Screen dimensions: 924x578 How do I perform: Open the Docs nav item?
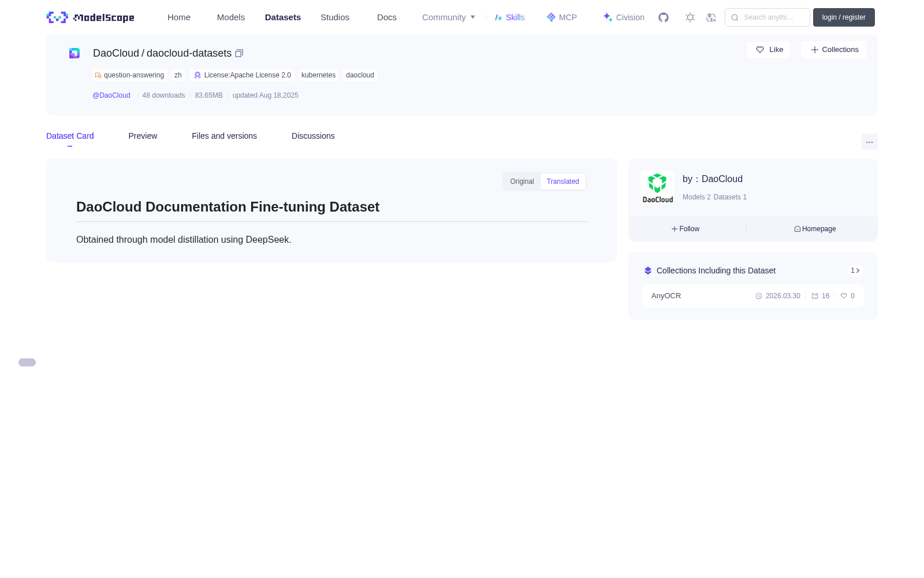387,17
